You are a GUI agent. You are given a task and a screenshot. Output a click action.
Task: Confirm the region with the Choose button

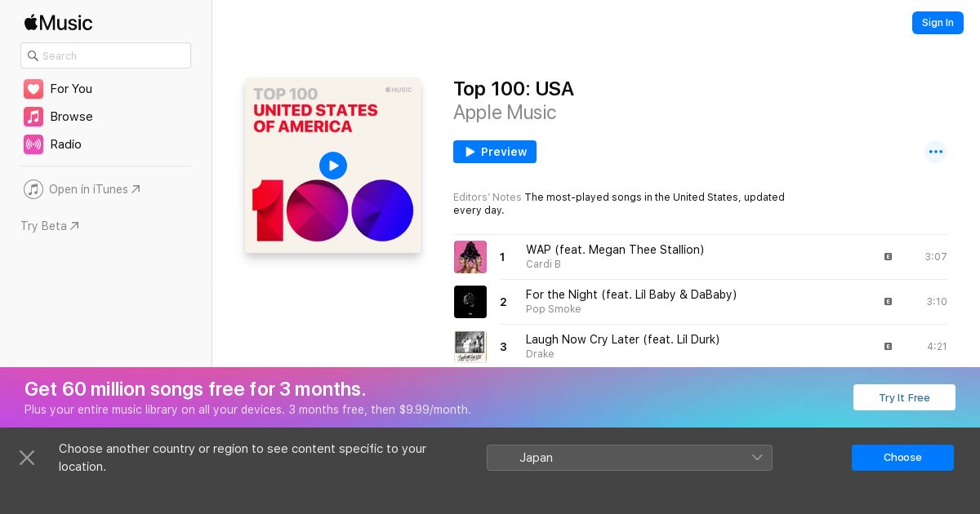(x=902, y=458)
